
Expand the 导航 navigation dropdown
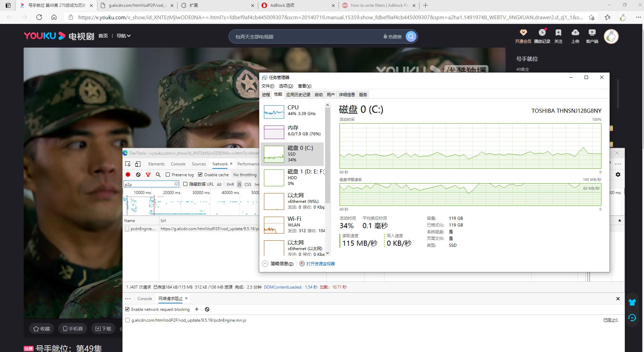click(x=124, y=36)
